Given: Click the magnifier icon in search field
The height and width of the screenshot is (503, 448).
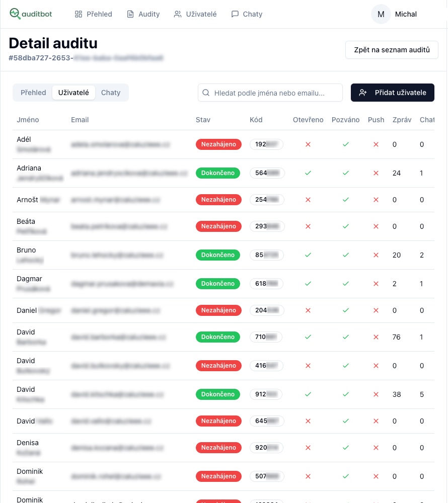Looking at the screenshot, I should point(206,93).
